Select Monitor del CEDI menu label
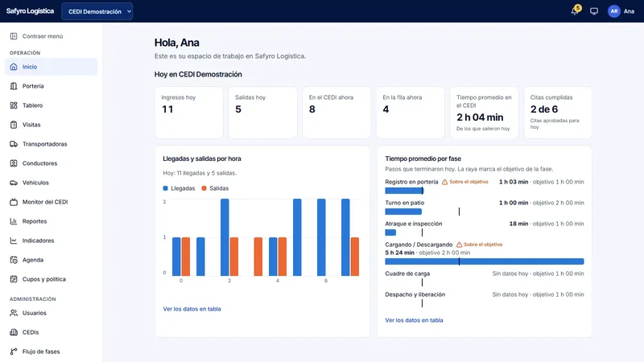This screenshot has height=362, width=644. (x=45, y=202)
